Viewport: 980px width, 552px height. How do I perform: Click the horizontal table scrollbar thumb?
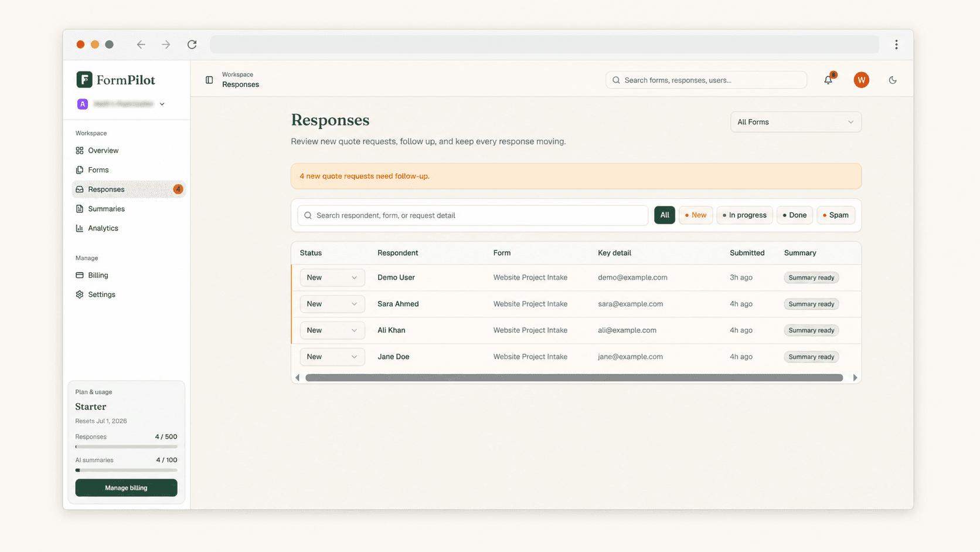[574, 378]
